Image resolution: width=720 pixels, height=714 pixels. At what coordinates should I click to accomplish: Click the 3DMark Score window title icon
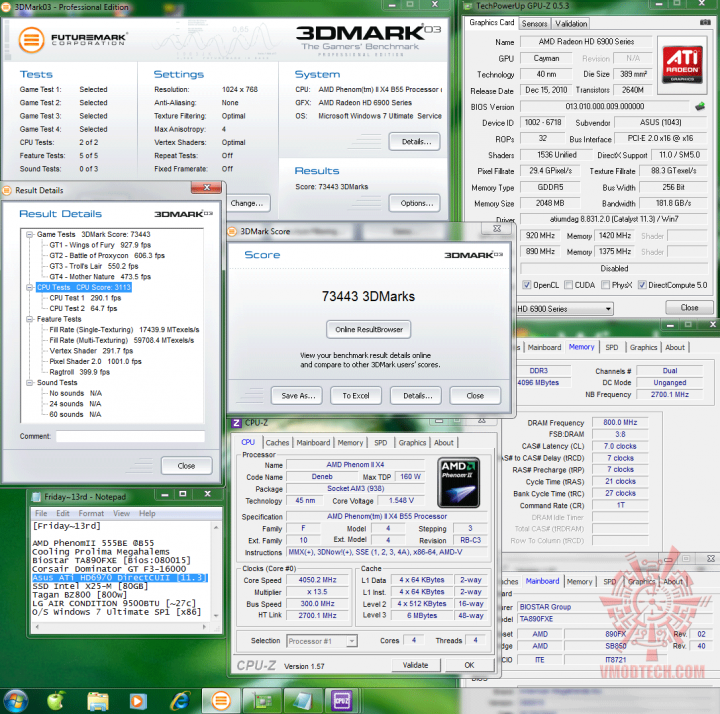pos(232,231)
